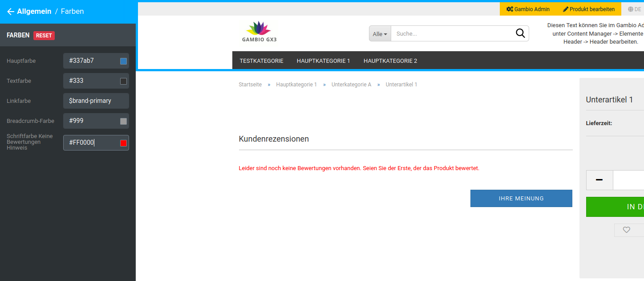This screenshot has height=281, width=644.
Task: Click the IHRE MEINUNG button
Action: [x=521, y=198]
